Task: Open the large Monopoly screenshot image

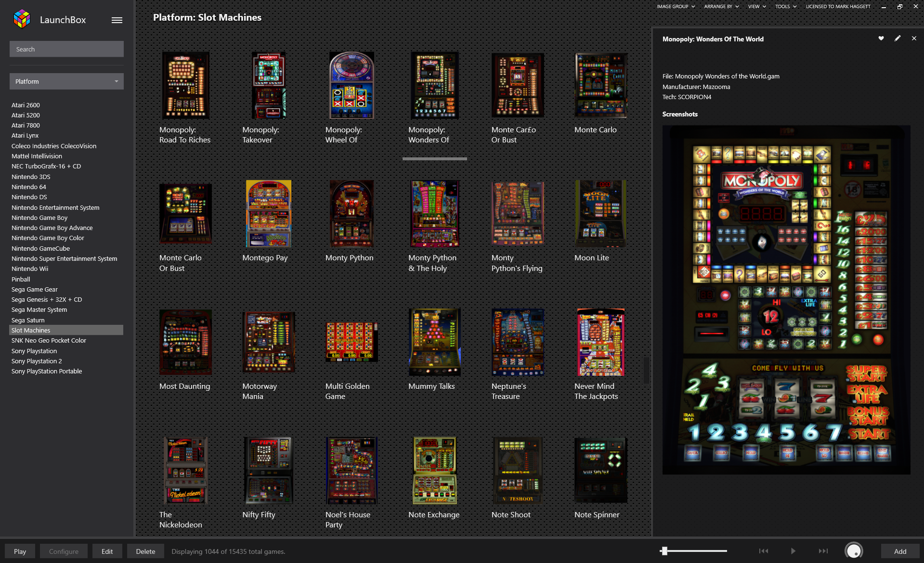Action: (786, 300)
